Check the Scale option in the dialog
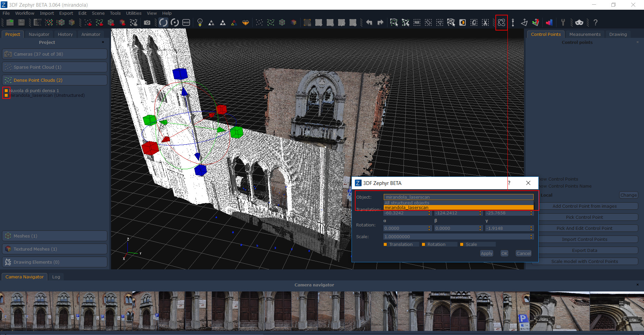Image resolution: width=644 pixels, height=335 pixels. click(462, 244)
